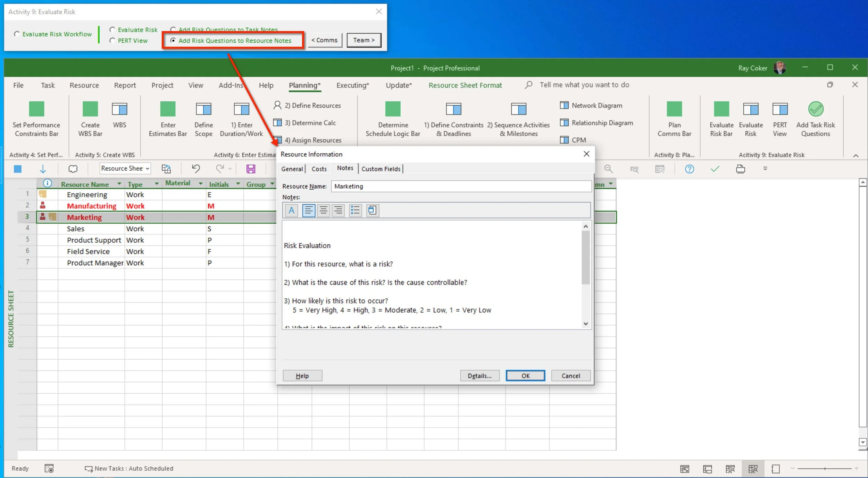Click the Insert Object icon in Notes
Viewport: 868px width, 478px height.
coord(372,211)
